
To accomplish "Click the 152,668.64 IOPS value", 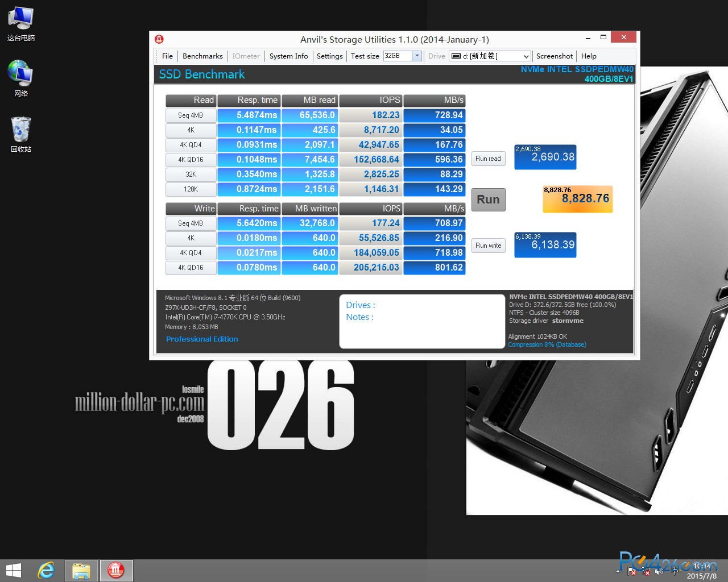I will pos(371,160).
